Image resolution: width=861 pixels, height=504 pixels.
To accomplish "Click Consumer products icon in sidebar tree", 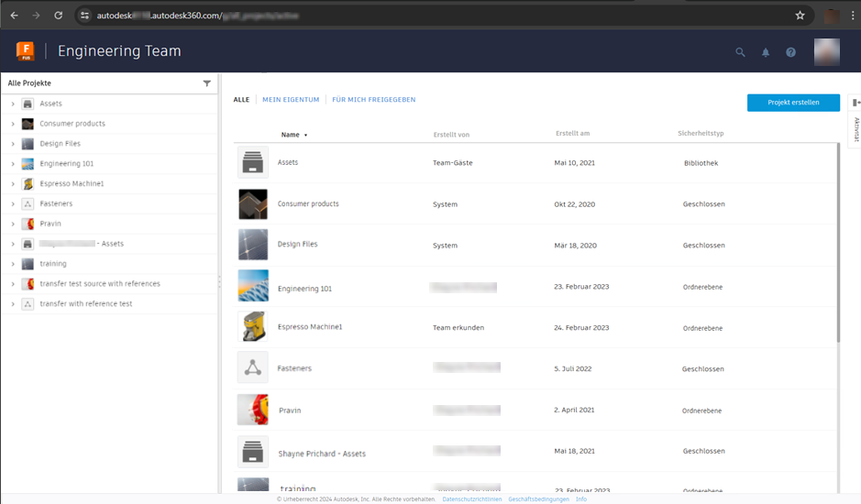I will [x=28, y=124].
